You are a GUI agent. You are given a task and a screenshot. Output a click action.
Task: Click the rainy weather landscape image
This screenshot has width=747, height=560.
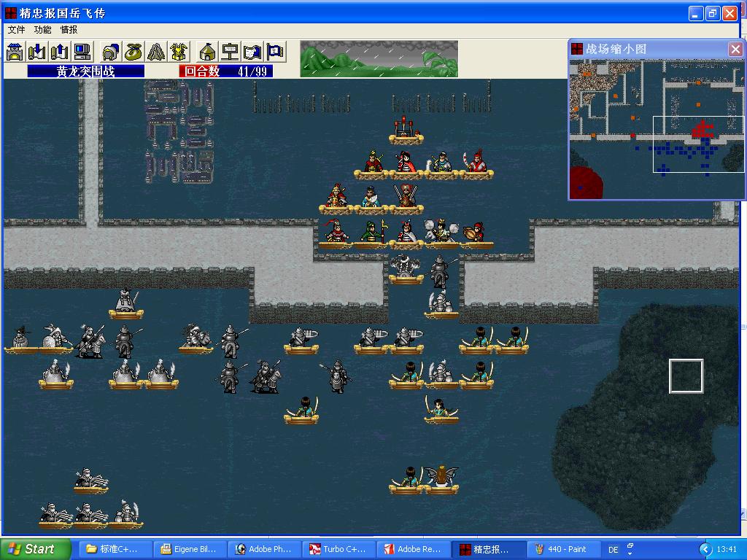(379, 58)
